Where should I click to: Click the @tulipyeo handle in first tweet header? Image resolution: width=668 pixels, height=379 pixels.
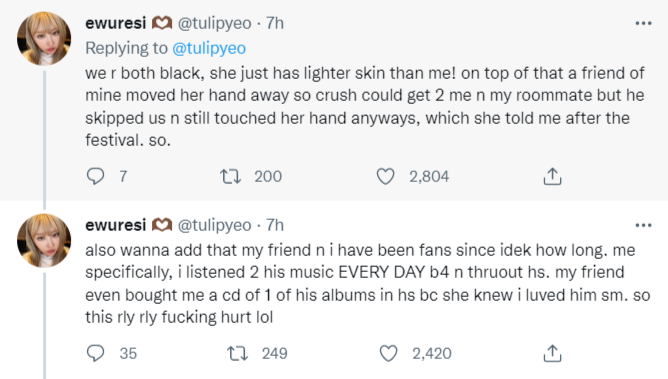tap(214, 23)
